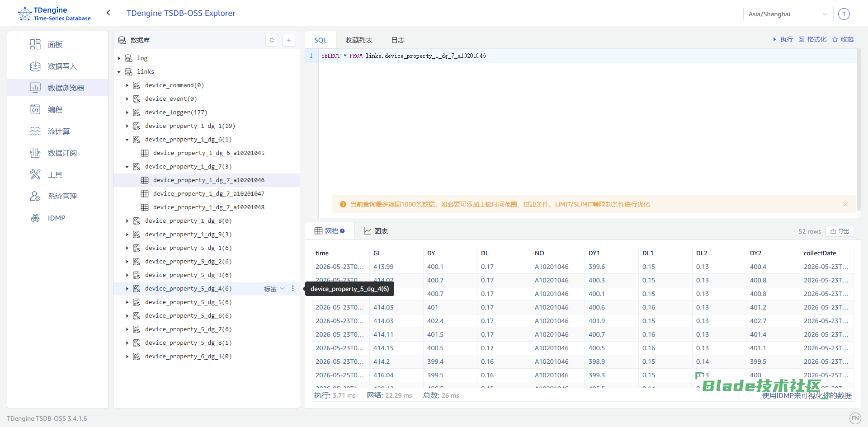Switch results to 图表 chart view
This screenshot has width=868, height=427.
coord(376,231)
